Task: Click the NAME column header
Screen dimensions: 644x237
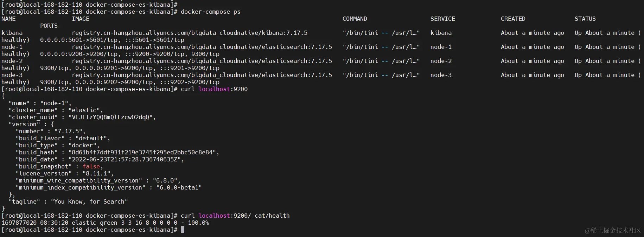Action: 8,19
